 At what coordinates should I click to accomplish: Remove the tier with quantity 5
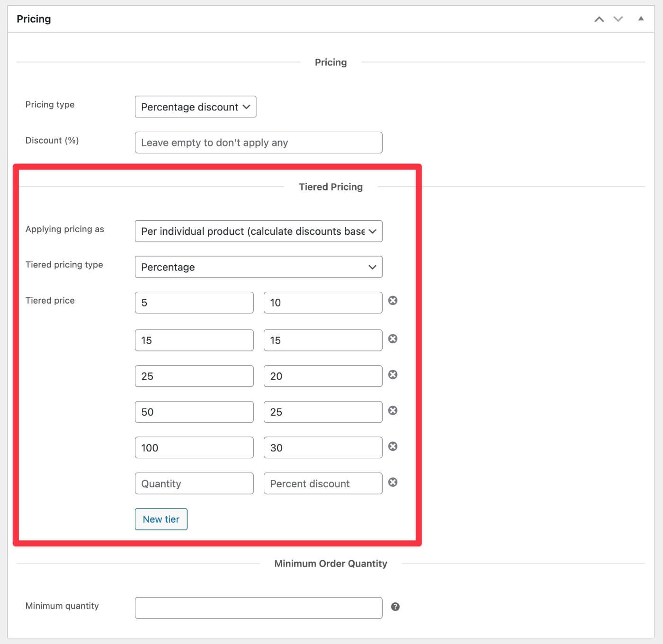point(393,301)
